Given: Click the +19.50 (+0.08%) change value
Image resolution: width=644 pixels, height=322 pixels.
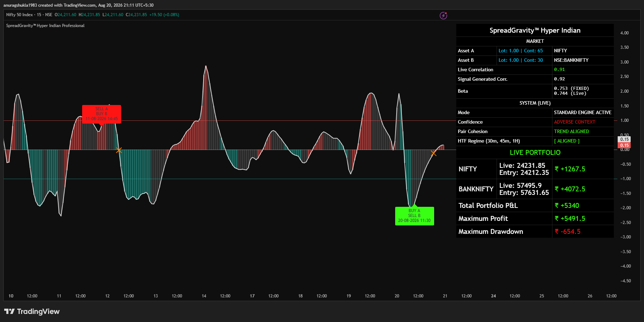Looking at the screenshot, I should [x=164, y=15].
